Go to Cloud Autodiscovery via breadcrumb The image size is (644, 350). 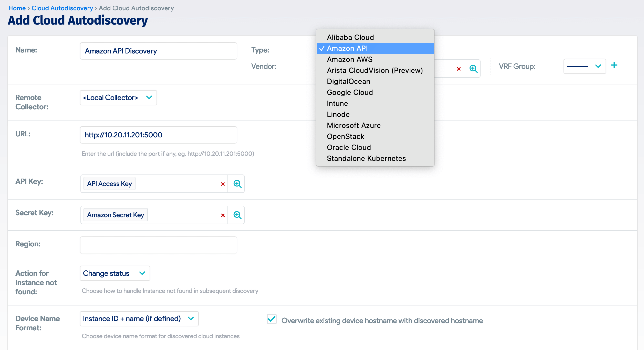62,8
